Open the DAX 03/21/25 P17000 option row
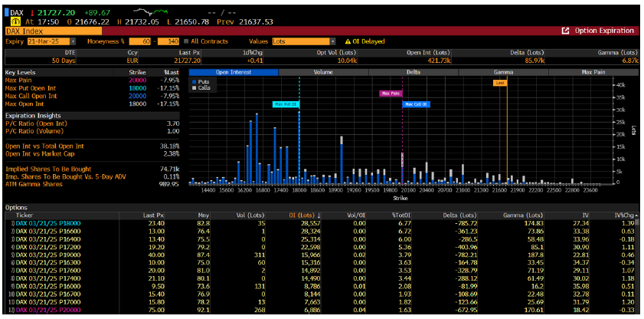 click(320, 301)
